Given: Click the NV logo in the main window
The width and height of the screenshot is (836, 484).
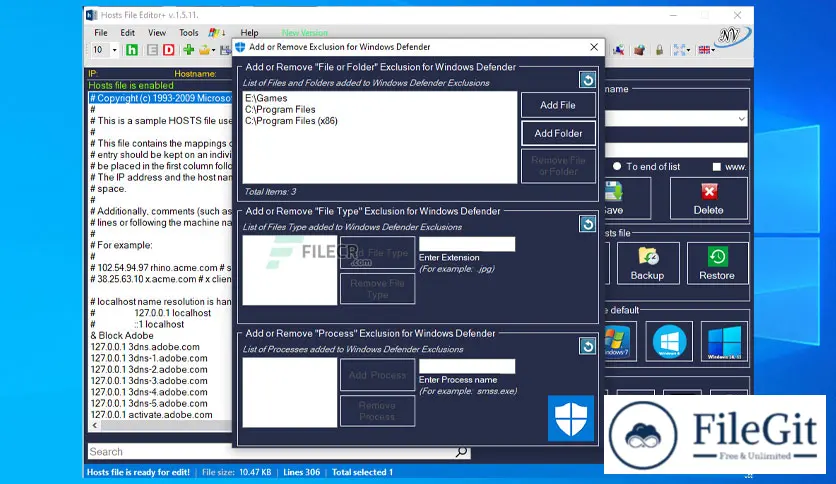Looking at the screenshot, I should tap(733, 36).
